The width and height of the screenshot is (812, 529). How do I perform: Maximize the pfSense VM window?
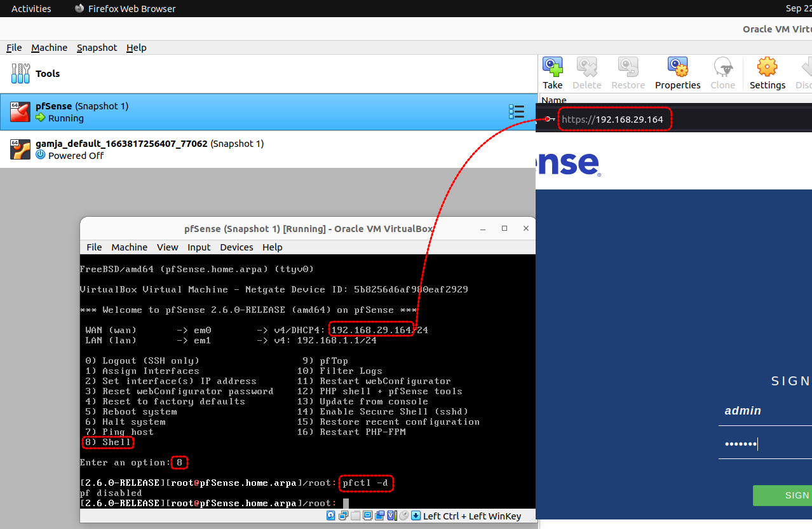pyautogui.click(x=504, y=228)
